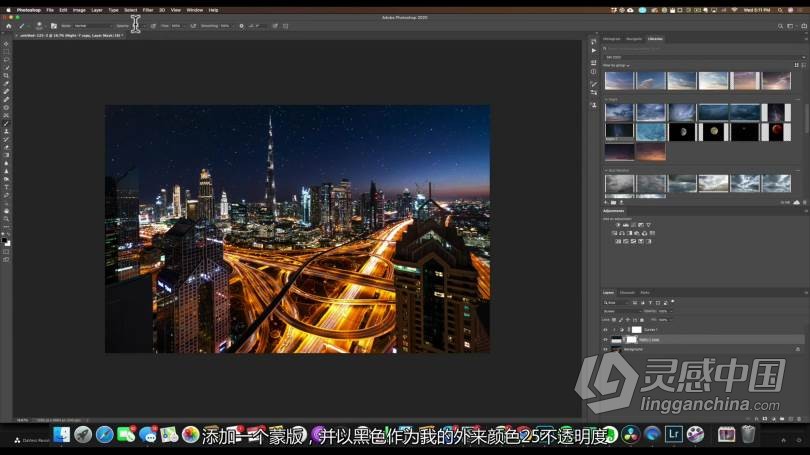Open the layer blend mode dropdown
Image resolution: width=810 pixels, height=455 pixels.
click(622, 311)
